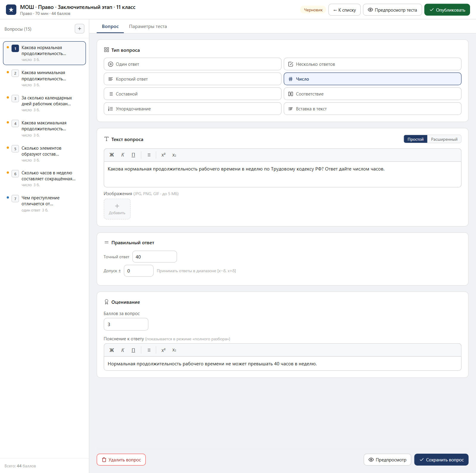
Task: Apply subscript in question text toolbar
Action: [174, 155]
